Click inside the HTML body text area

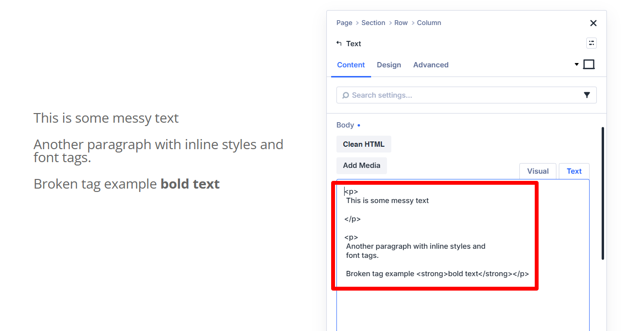point(463,255)
